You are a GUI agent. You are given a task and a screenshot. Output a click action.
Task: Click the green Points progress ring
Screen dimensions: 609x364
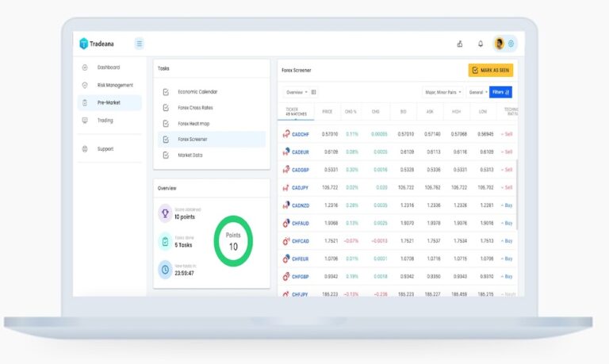[233, 243]
